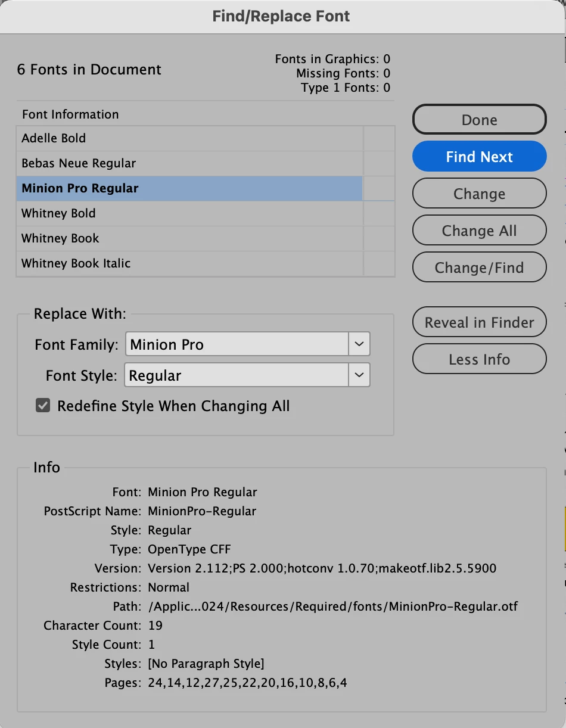
Task: Click the [No Paragraph Style] value
Action: point(206,664)
